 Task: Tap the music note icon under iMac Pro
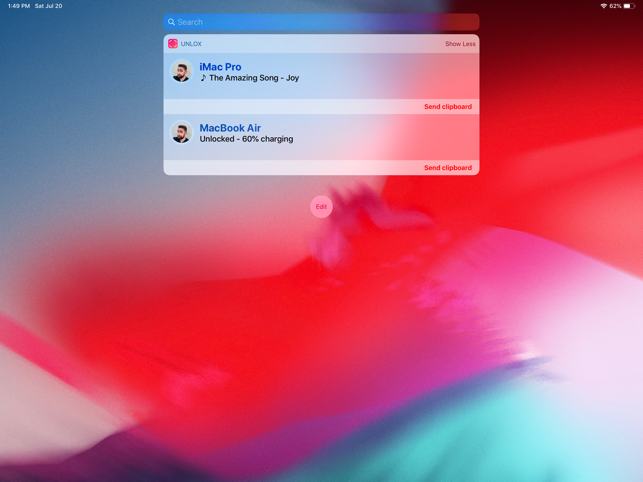203,78
